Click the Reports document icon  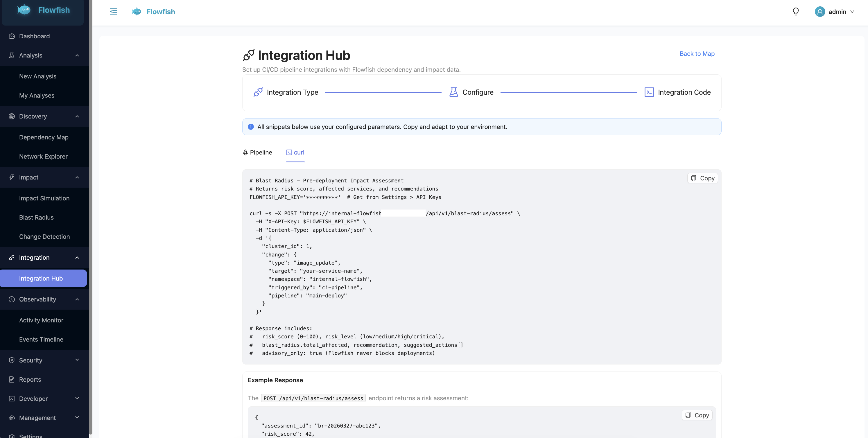click(x=12, y=379)
